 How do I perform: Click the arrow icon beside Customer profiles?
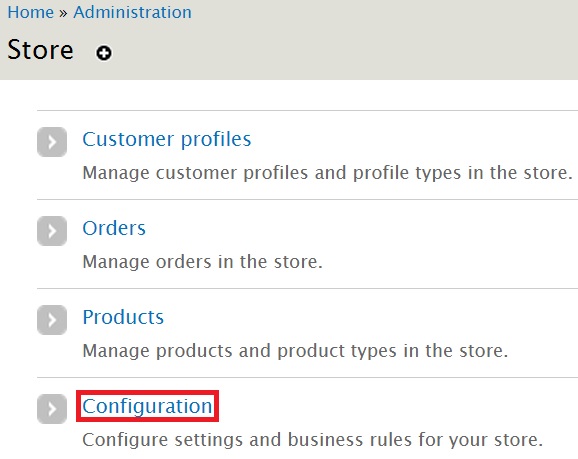[52, 142]
